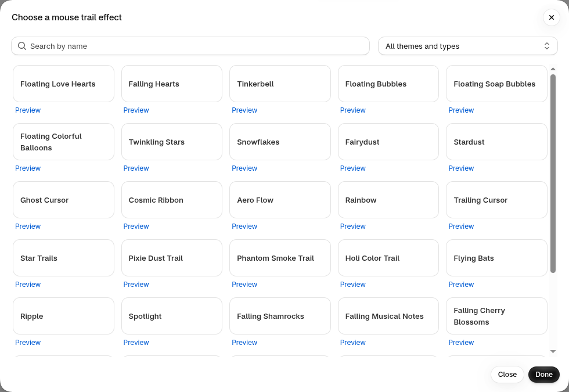Preview the Holi Color Trail
This screenshot has height=392, width=569.
(353, 284)
